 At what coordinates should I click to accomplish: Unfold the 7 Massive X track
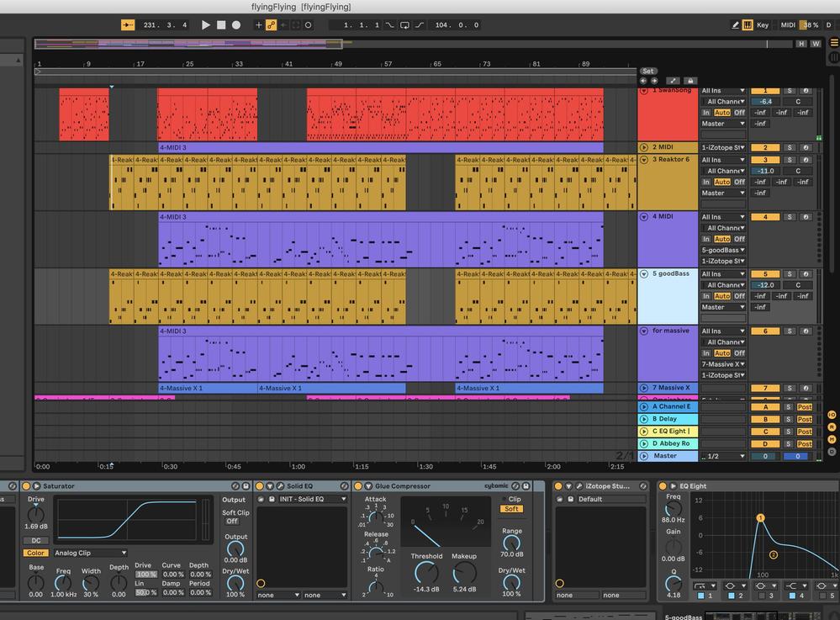click(644, 388)
